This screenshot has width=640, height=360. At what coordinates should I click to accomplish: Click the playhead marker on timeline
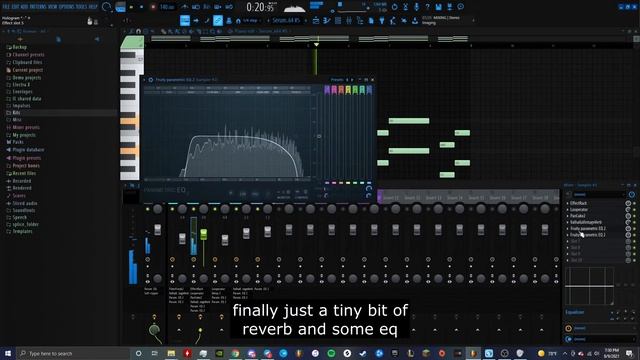click(316, 44)
